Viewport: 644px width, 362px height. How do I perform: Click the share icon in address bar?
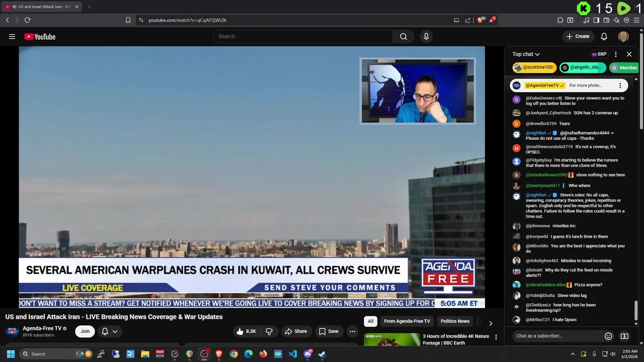tap(468, 20)
